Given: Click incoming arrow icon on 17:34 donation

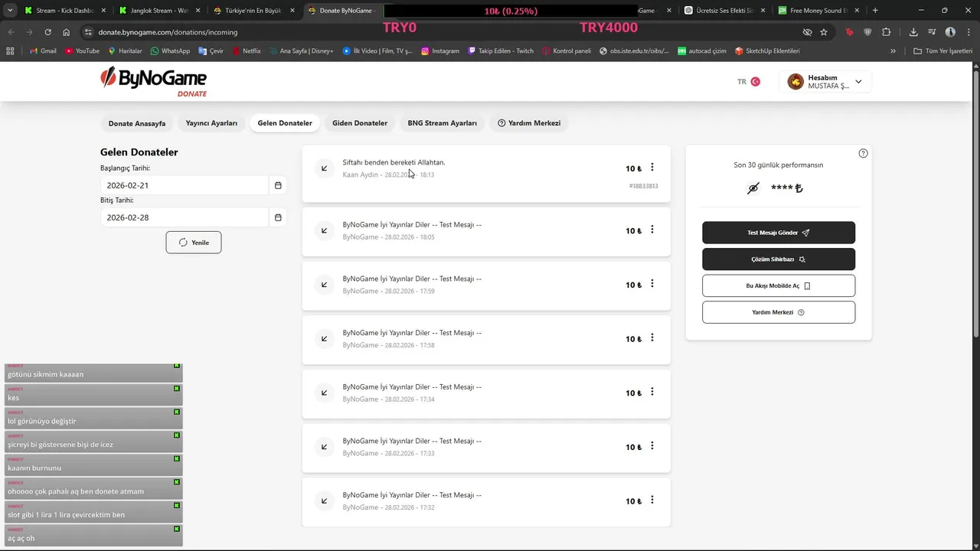Looking at the screenshot, I should (x=325, y=393).
